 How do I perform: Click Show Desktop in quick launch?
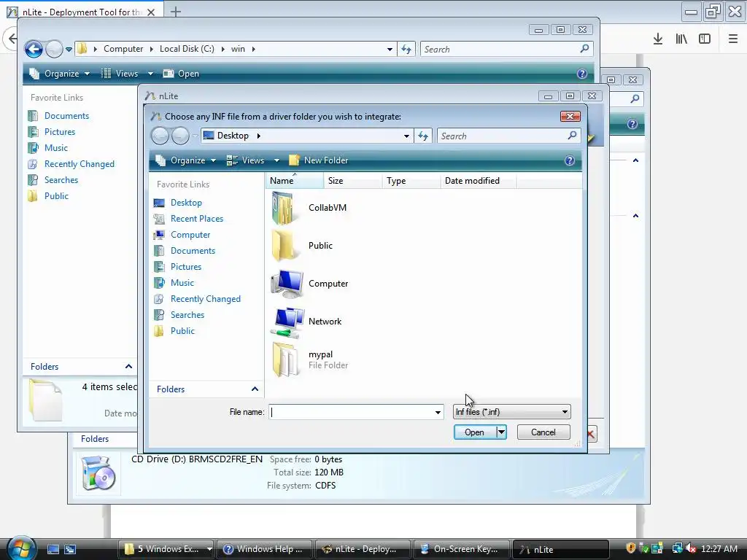pos(53,549)
